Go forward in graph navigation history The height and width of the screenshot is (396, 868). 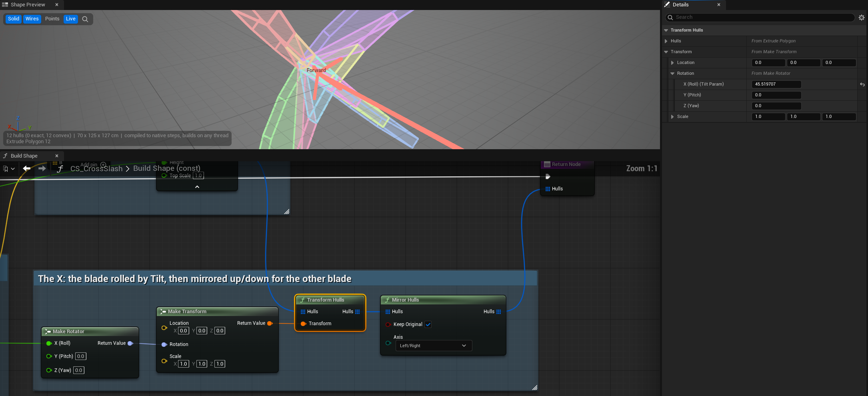pos(42,169)
